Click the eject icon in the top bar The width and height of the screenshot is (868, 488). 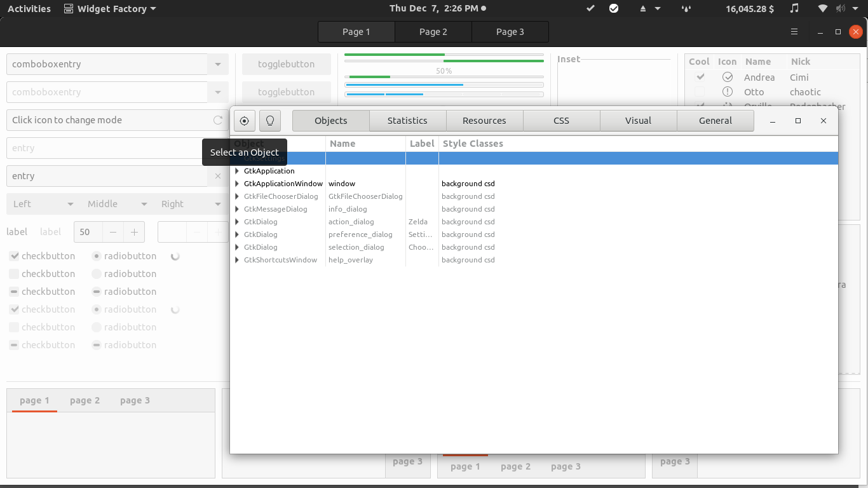pyautogui.click(x=643, y=9)
